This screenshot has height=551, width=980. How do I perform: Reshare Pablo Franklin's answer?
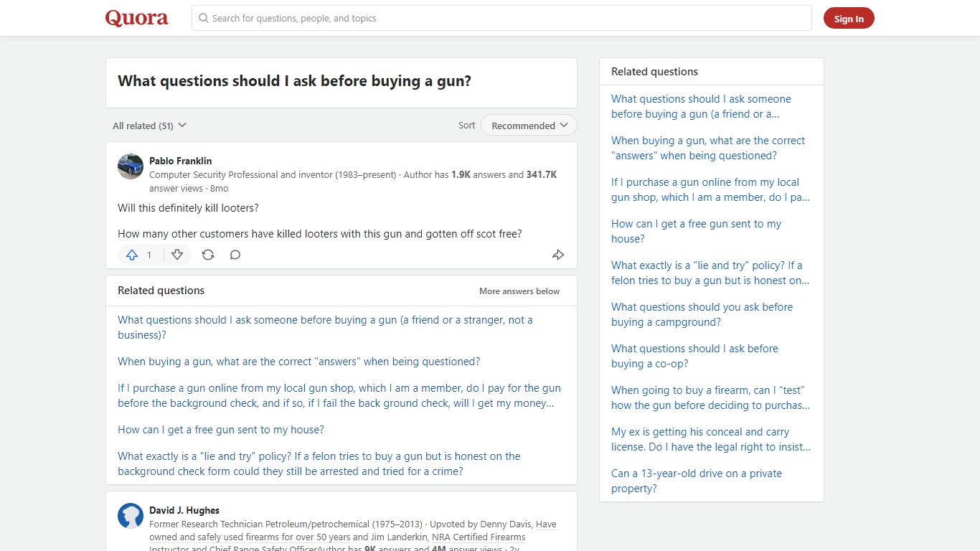coord(208,255)
